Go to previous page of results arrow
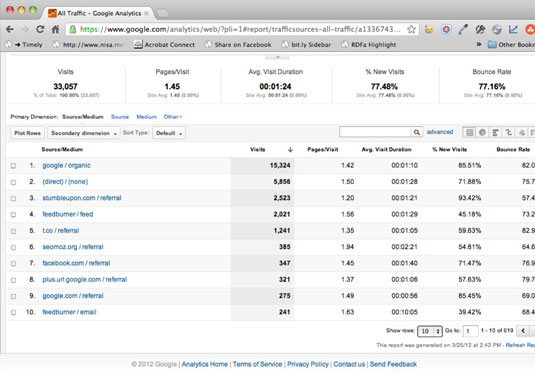This screenshot has width=535, height=375. pos(523,331)
